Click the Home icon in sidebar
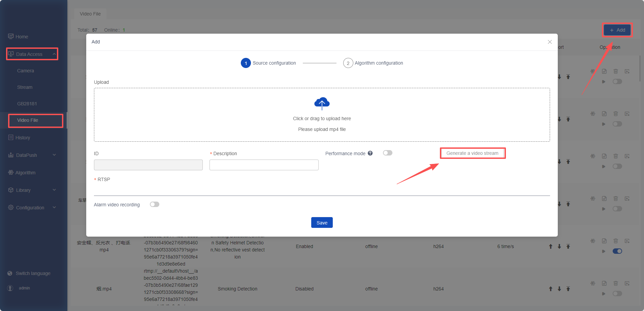Image resolution: width=644 pixels, height=311 pixels. (11, 36)
